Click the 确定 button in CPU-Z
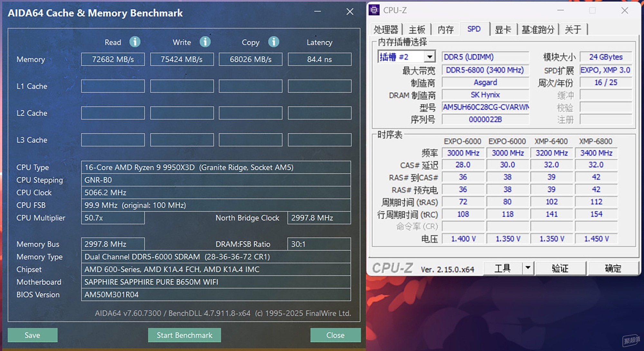Image resolution: width=644 pixels, height=351 pixels. click(x=613, y=268)
